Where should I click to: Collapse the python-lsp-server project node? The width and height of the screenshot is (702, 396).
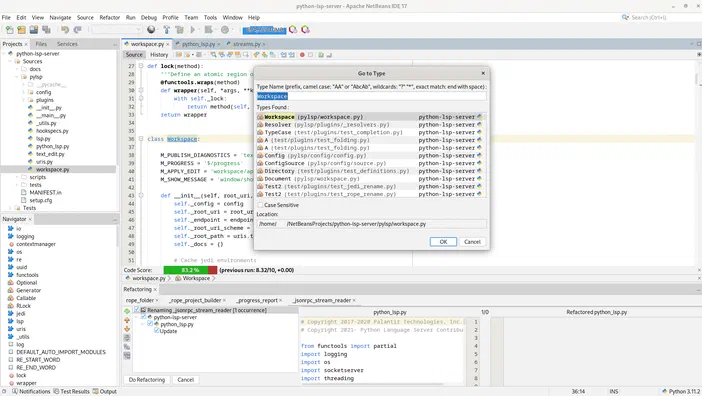(4, 54)
